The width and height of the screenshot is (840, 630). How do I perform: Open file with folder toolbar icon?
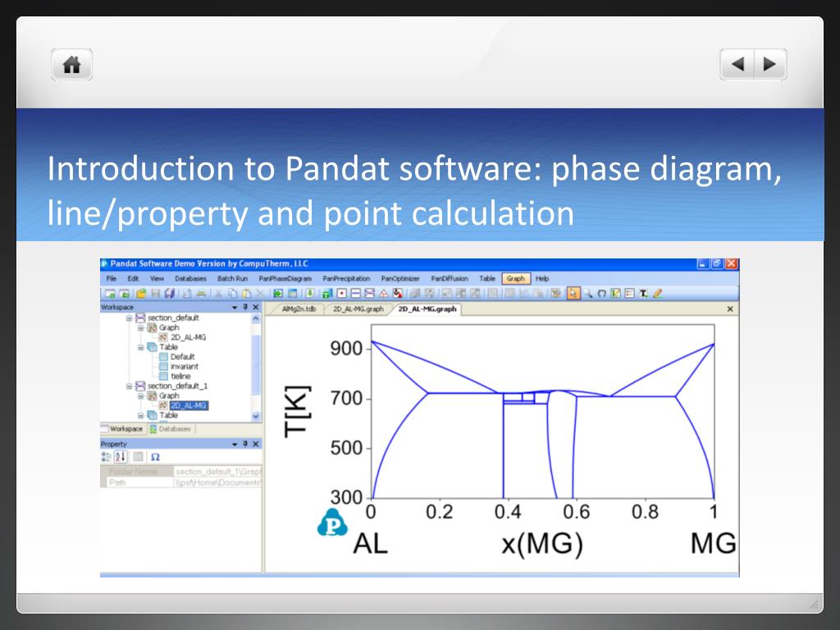(x=141, y=293)
